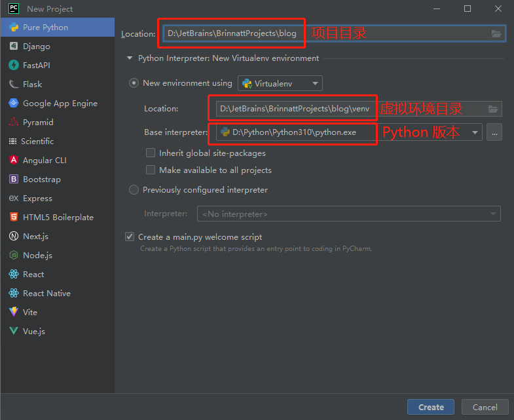
Task: Click the 'Python Interpreter: New Virtualenv environment' heading
Action: tap(229, 58)
